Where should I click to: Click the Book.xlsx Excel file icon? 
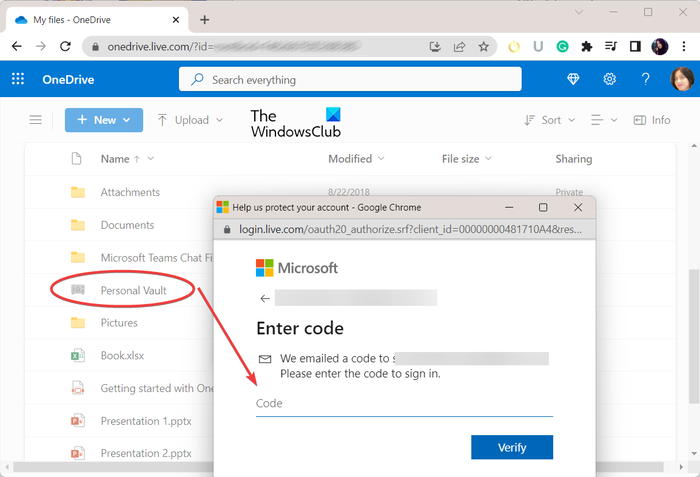click(x=78, y=356)
